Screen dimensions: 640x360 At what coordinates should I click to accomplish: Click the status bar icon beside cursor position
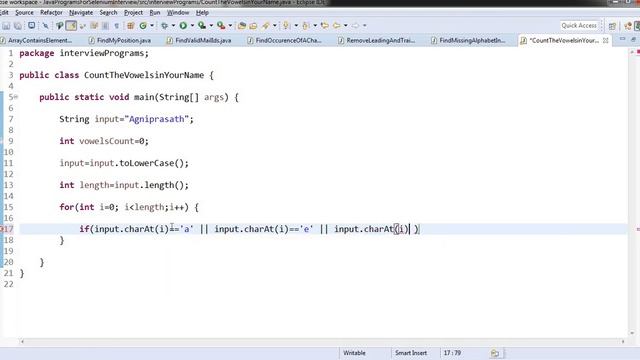point(495,353)
